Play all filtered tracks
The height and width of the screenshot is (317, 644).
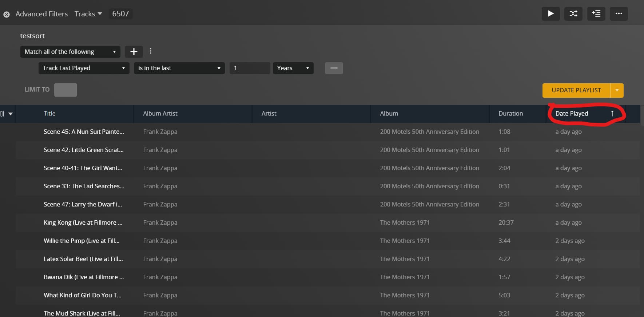pos(550,14)
